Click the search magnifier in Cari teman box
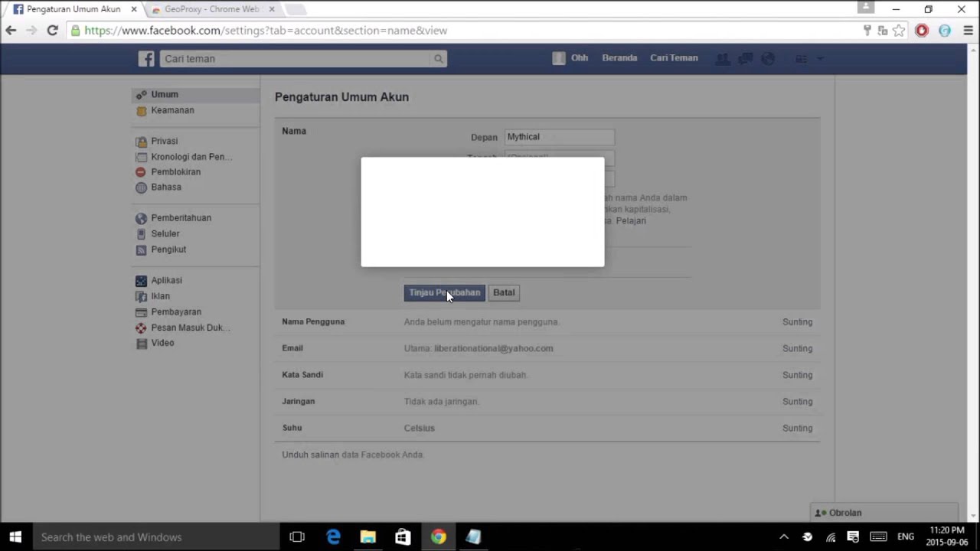 (x=438, y=58)
